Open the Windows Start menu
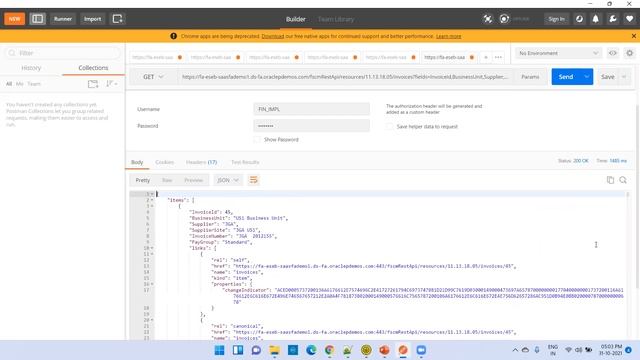The height and width of the screenshot is (360, 640). point(219,350)
